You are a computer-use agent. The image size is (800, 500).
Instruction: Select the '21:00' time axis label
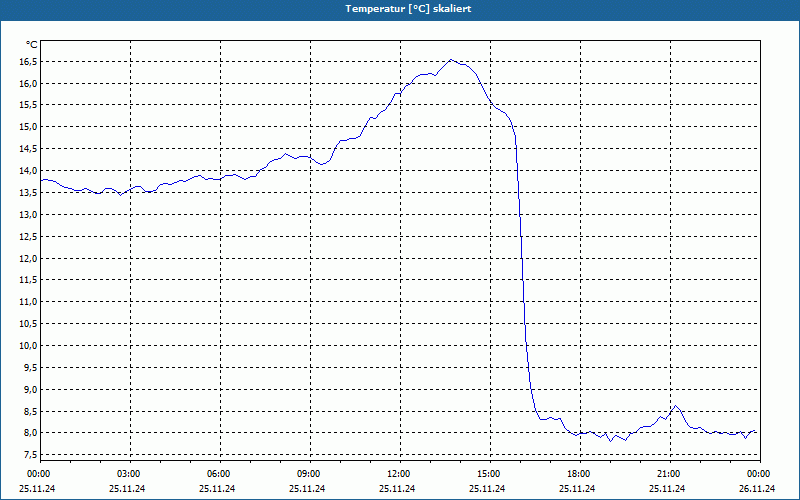pos(670,474)
